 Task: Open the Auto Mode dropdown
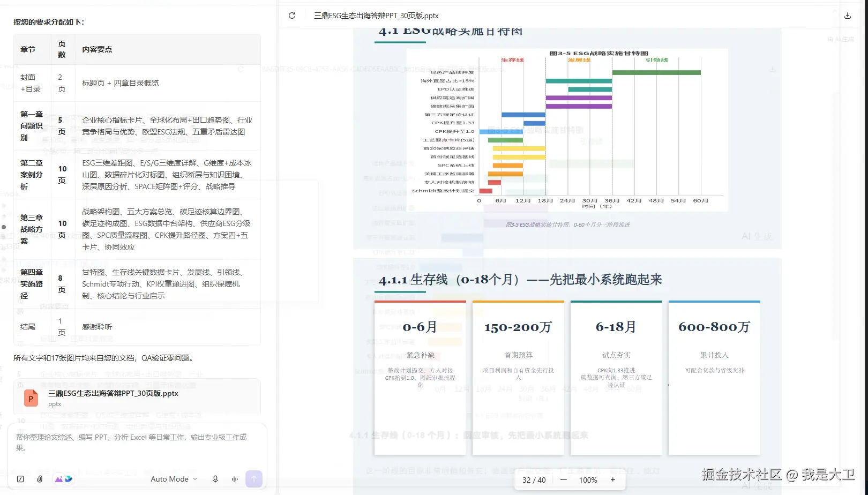click(174, 479)
